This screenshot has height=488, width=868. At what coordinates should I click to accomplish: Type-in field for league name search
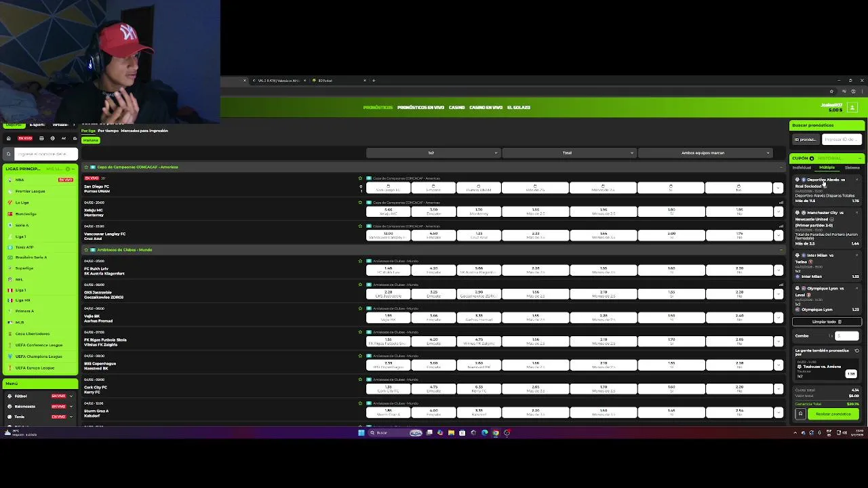(x=45, y=154)
